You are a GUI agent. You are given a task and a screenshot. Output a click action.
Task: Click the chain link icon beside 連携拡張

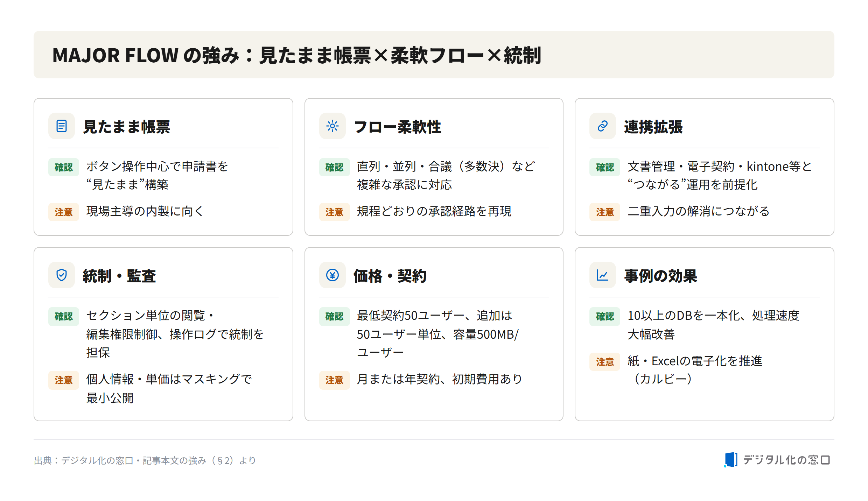[x=602, y=126]
